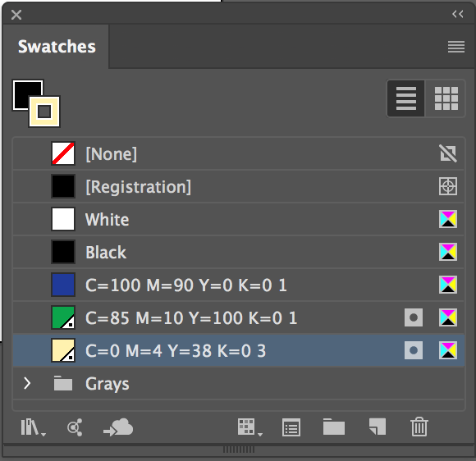
Task: Create a New Swatch
Action: 378,427
